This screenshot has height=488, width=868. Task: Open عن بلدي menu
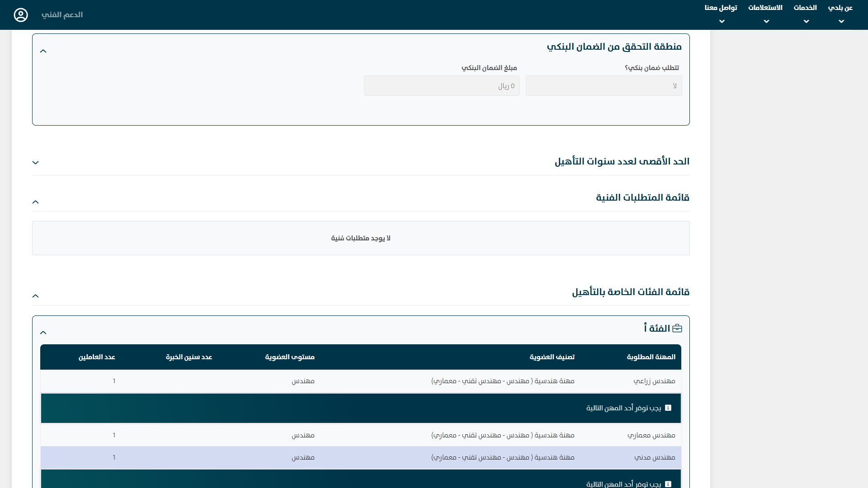[x=840, y=8]
